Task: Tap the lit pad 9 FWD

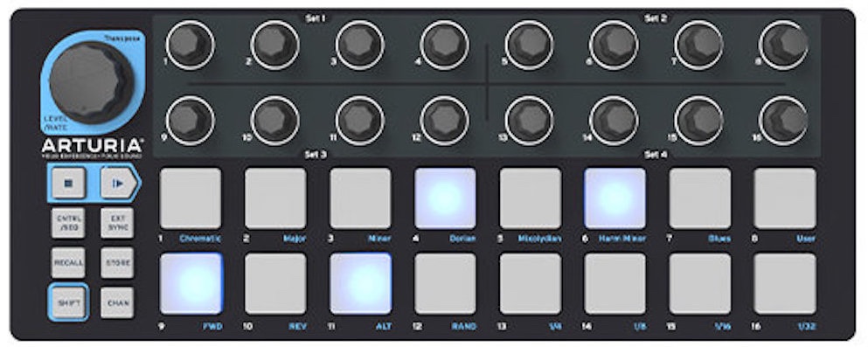Action: tap(191, 284)
